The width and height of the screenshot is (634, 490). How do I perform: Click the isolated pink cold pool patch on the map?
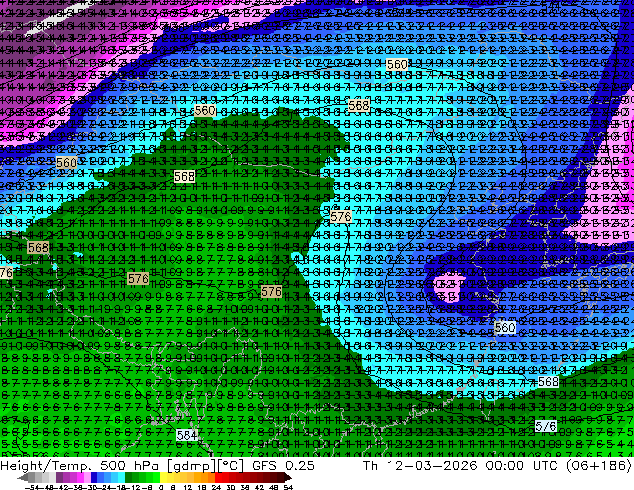click(447, 288)
